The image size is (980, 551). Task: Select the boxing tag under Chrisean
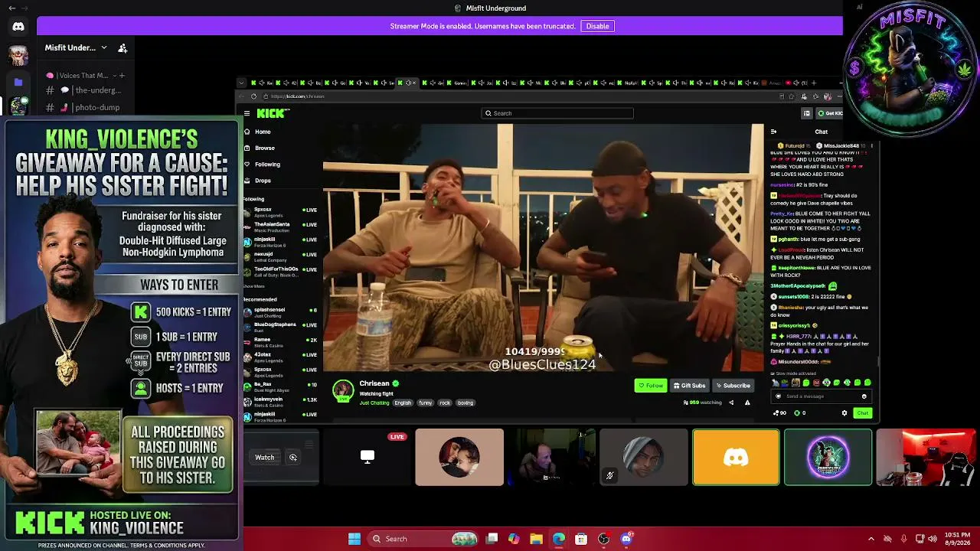point(465,403)
